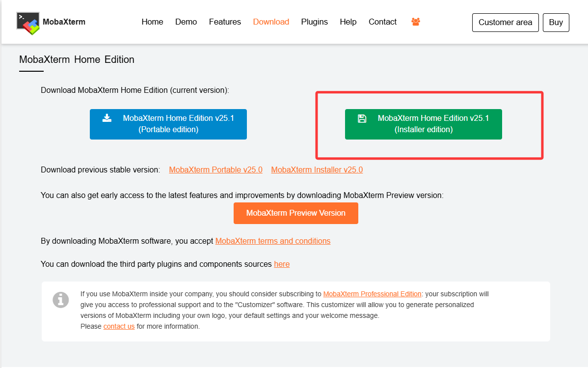The height and width of the screenshot is (368, 588).
Task: Click the 'here' plugin sources link
Action: [282, 264]
